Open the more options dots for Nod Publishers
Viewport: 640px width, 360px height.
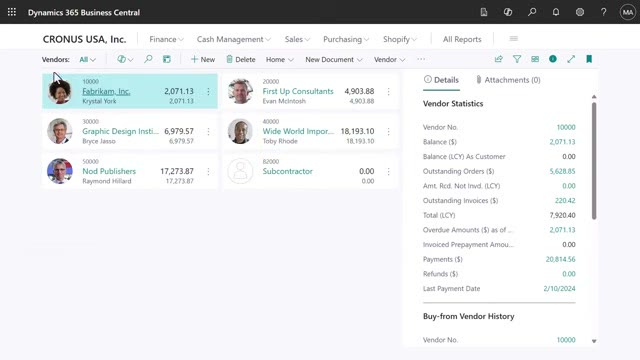point(208,171)
